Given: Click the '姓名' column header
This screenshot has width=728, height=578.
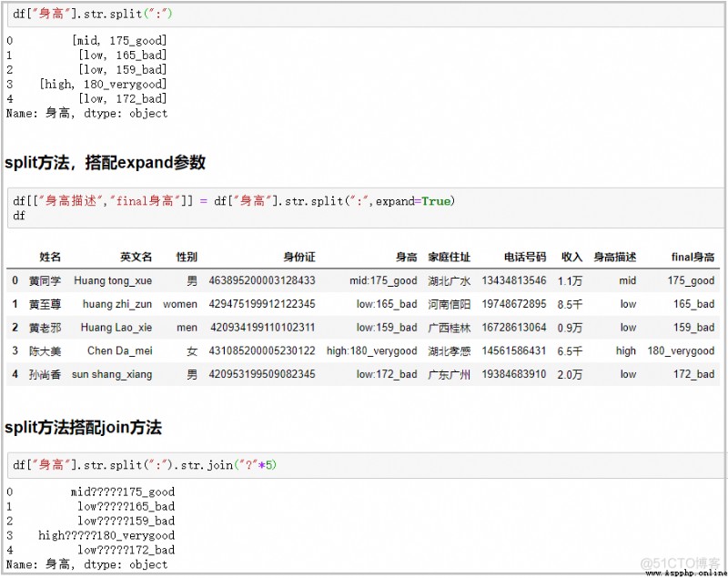Looking at the screenshot, I should (50, 257).
